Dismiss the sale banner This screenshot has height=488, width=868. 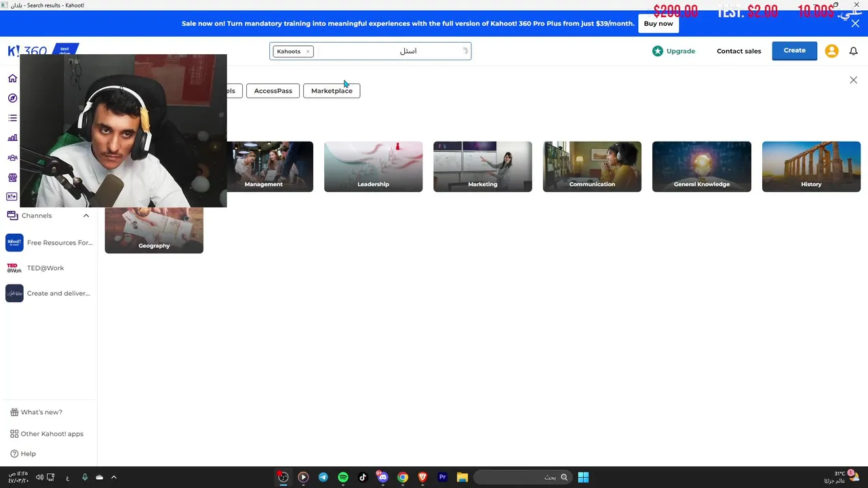click(x=855, y=23)
